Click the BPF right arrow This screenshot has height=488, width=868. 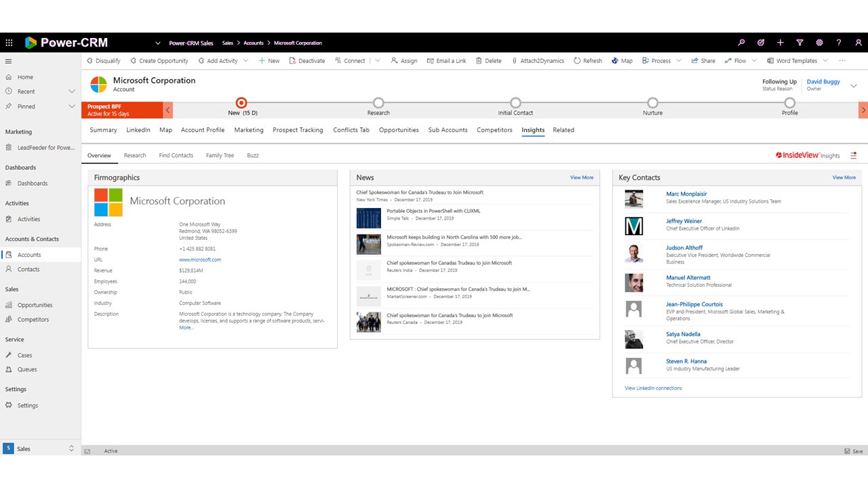point(863,110)
